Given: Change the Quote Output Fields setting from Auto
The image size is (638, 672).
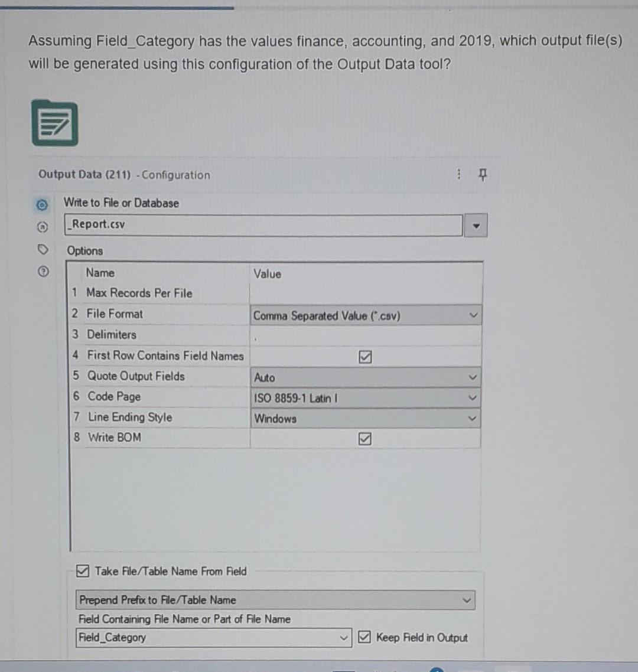Looking at the screenshot, I should (471, 377).
